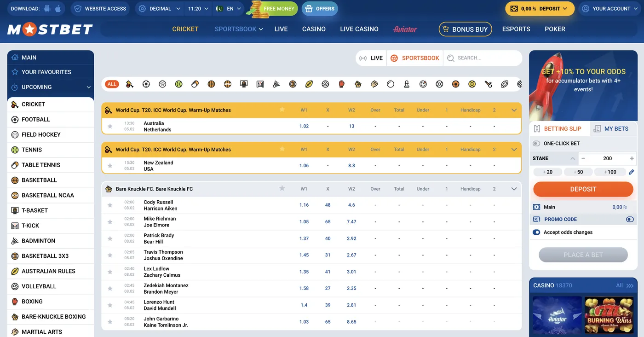Click the Apple download icon
The width and height of the screenshot is (644, 337).
(57, 8)
